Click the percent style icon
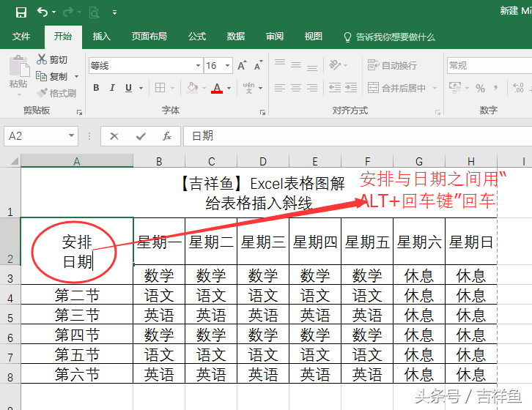532x410 pixels. point(480,88)
